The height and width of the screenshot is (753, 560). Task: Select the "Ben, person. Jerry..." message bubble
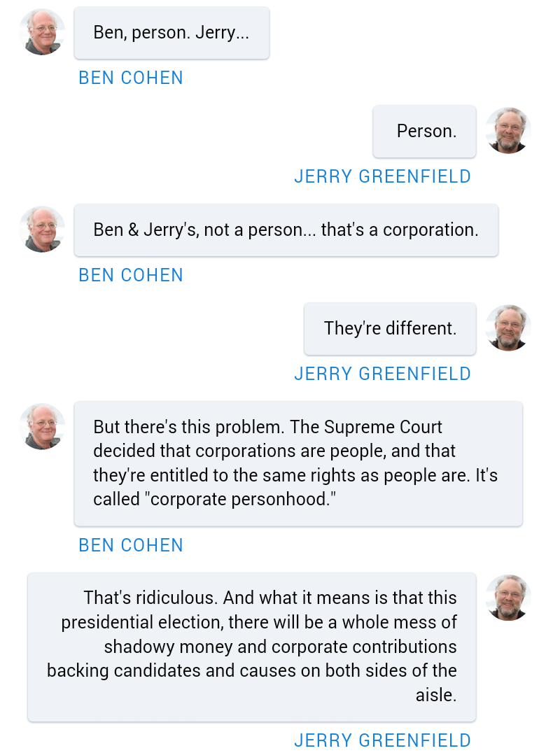pyautogui.click(x=171, y=33)
